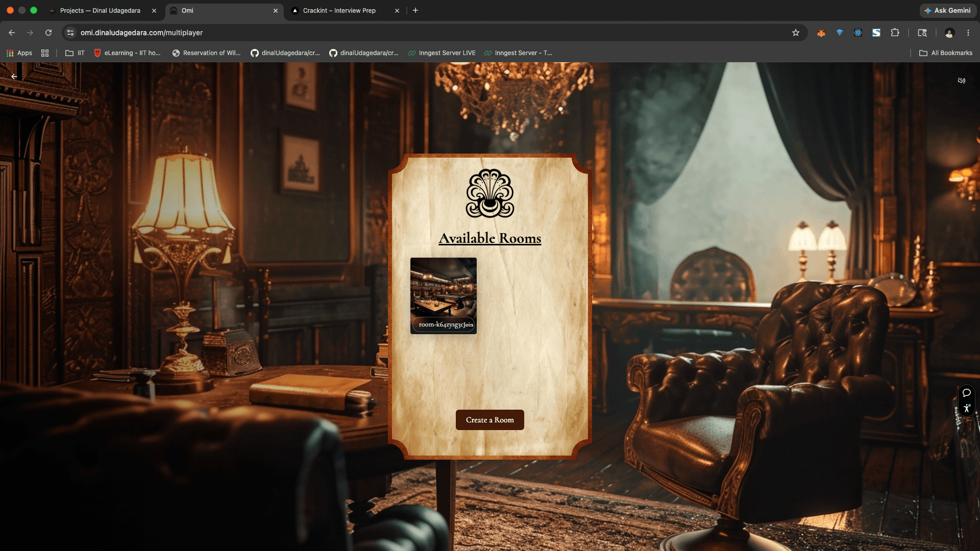The width and height of the screenshot is (980, 551).
Task: Open the blue S extension icon
Action: click(x=876, y=33)
